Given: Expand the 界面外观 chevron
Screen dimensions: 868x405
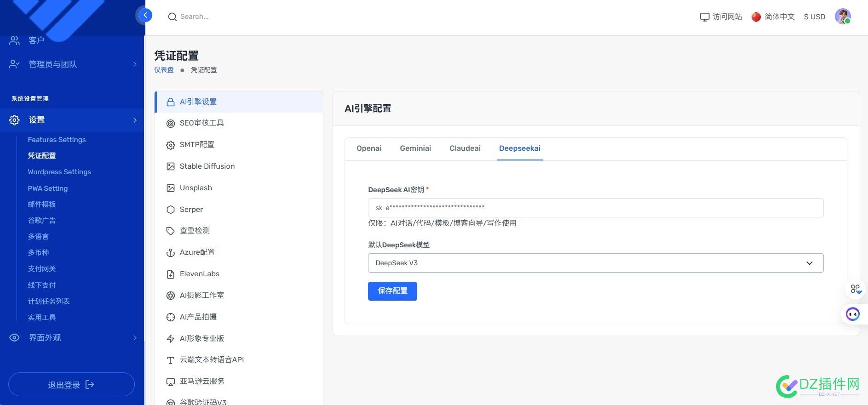Looking at the screenshot, I should [135, 337].
